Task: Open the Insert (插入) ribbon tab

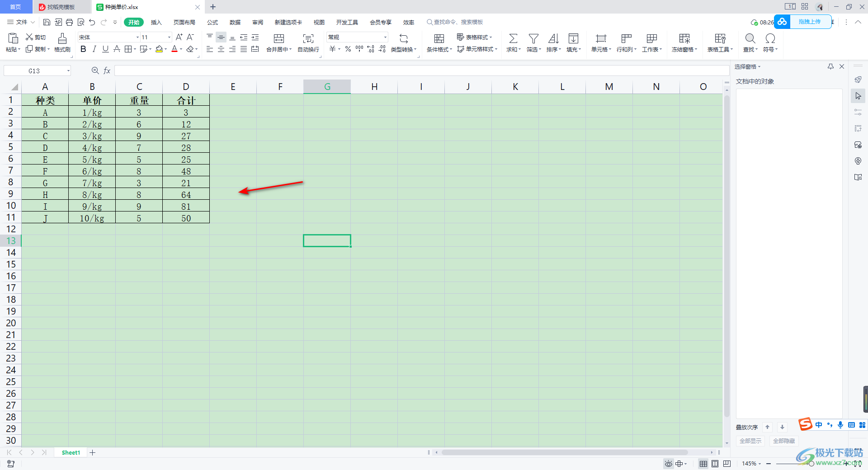Action: 156,22
